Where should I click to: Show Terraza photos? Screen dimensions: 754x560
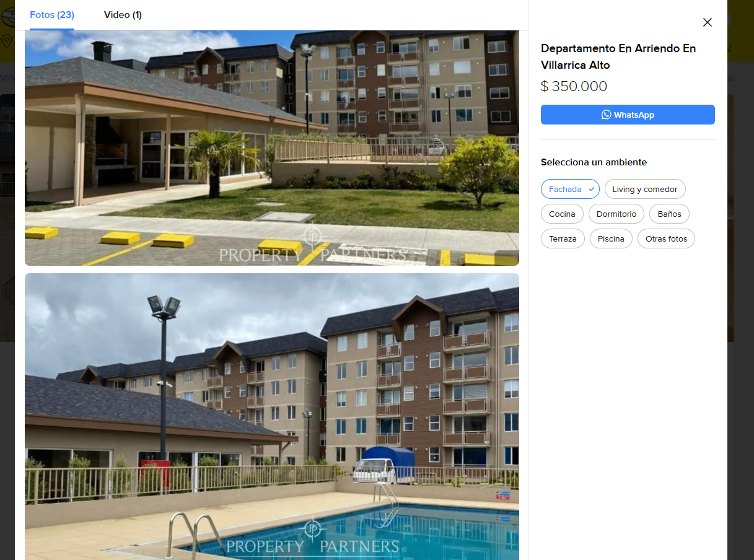(x=563, y=238)
